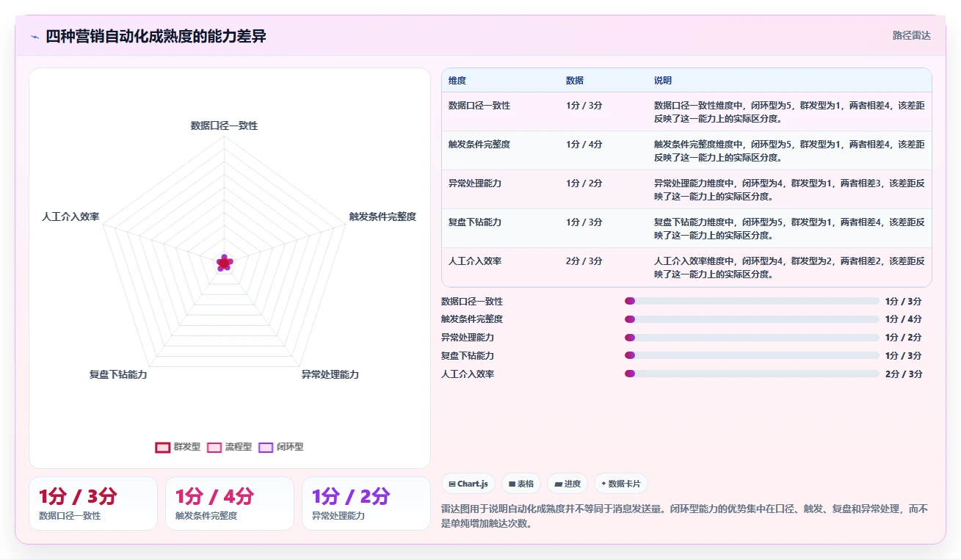
Task: Click the 数据卡片 tag chip
Action: (x=621, y=484)
